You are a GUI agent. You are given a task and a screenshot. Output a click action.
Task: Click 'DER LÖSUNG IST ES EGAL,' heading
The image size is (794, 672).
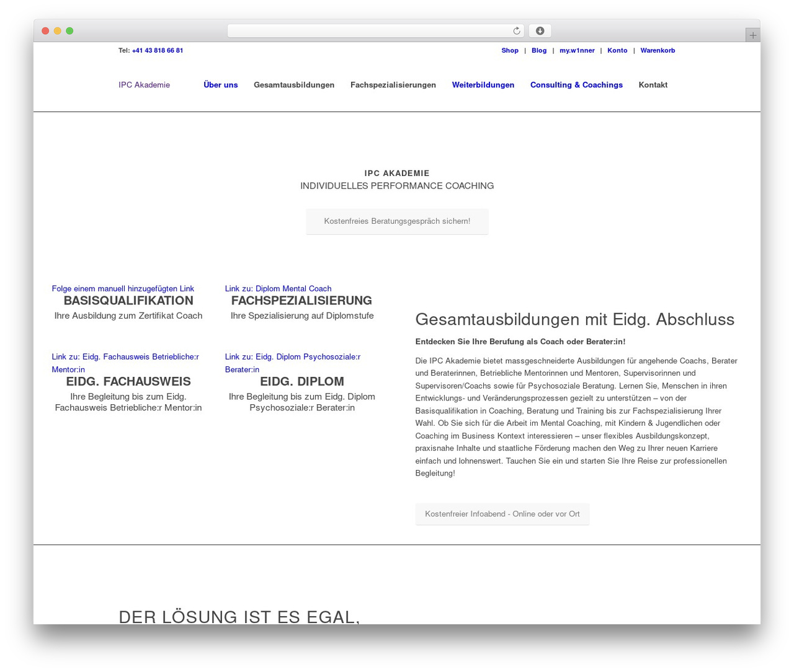pyautogui.click(x=239, y=617)
